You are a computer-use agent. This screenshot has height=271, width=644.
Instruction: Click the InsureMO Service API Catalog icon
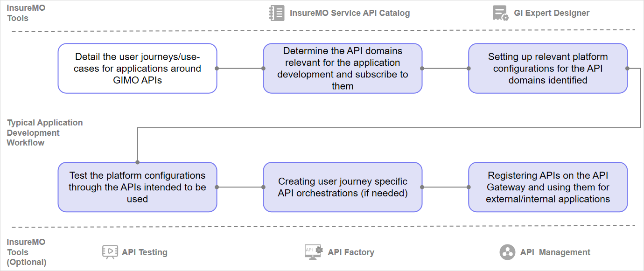tap(277, 13)
